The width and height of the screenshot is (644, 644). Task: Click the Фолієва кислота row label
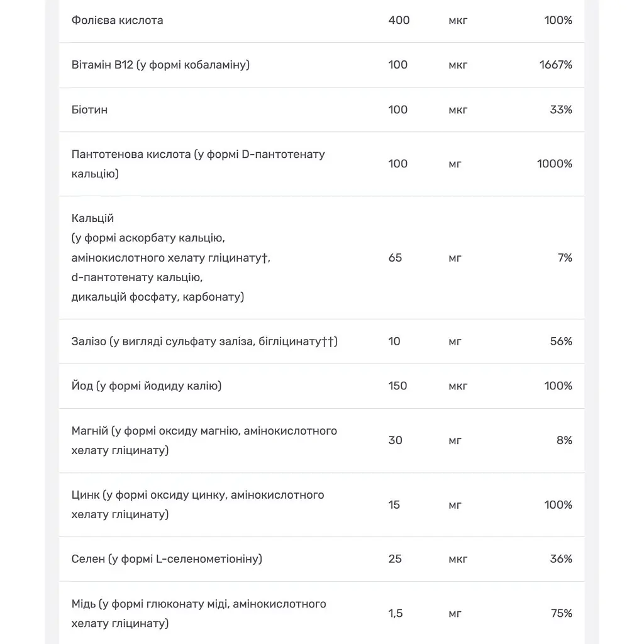[x=117, y=20]
